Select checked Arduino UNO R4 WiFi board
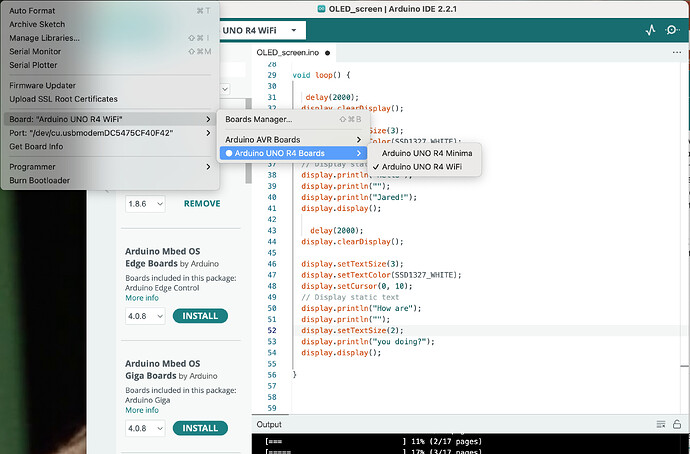 tap(427, 166)
